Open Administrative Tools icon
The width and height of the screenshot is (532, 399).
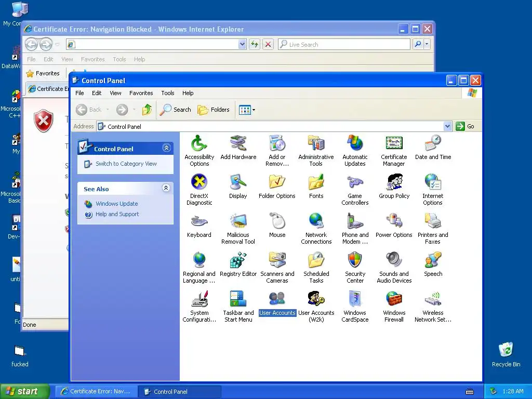coord(316,150)
